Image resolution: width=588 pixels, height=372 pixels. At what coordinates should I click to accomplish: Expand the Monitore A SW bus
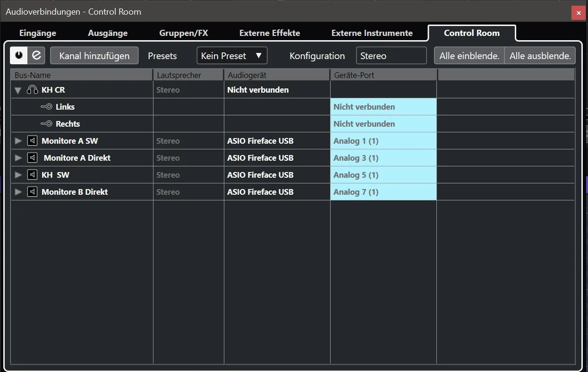(x=18, y=141)
